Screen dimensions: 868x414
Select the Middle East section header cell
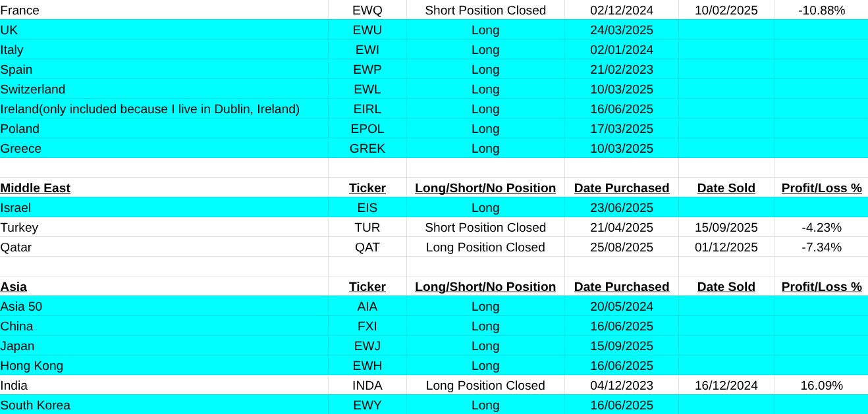36,188
